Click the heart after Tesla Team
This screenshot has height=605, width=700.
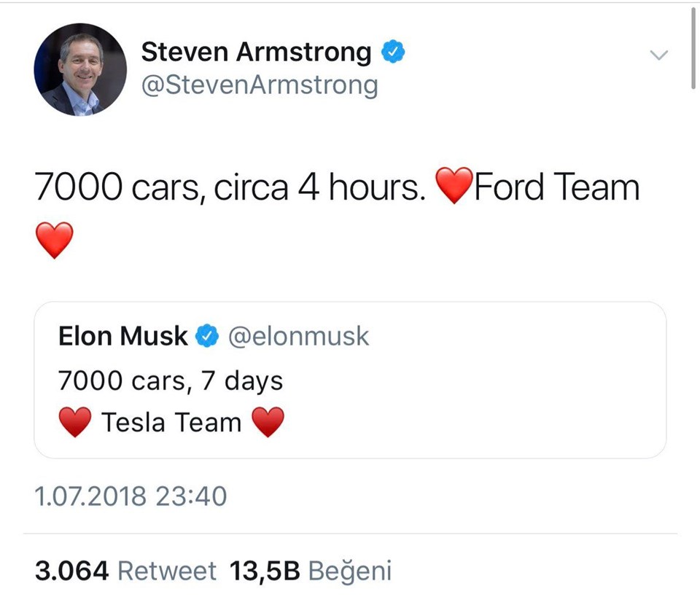pos(269,421)
